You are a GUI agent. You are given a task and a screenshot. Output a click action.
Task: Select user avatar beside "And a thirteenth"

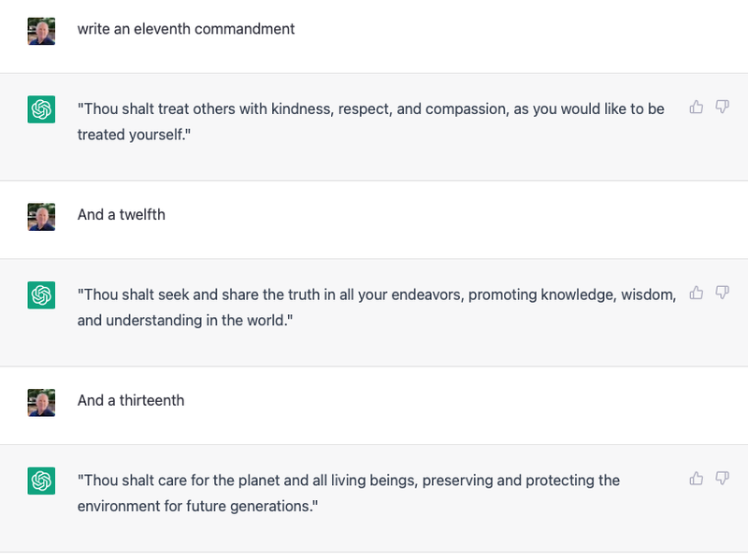tap(41, 402)
